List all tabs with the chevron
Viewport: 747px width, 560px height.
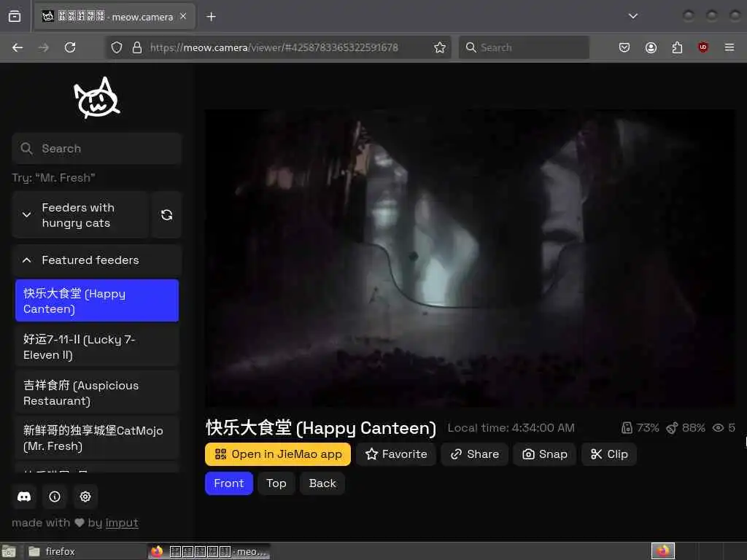tap(632, 16)
